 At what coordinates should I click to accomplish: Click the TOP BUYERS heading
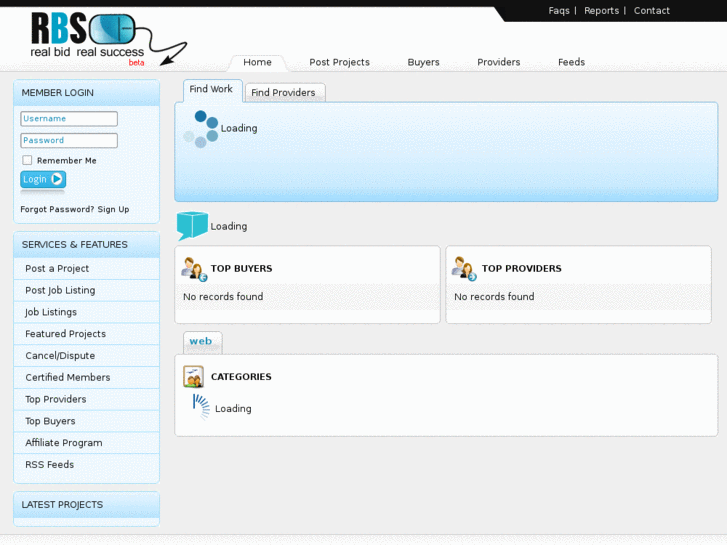click(x=242, y=269)
